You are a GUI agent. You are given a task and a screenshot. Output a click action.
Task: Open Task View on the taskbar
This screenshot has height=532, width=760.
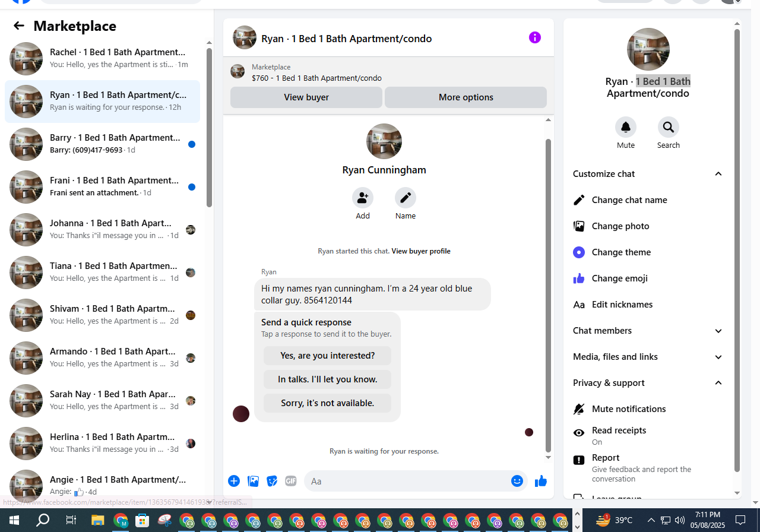pyautogui.click(x=71, y=521)
